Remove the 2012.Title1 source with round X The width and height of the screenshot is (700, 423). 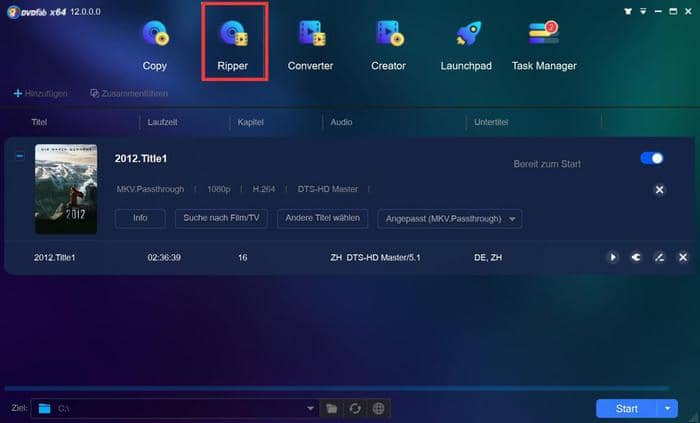click(659, 190)
